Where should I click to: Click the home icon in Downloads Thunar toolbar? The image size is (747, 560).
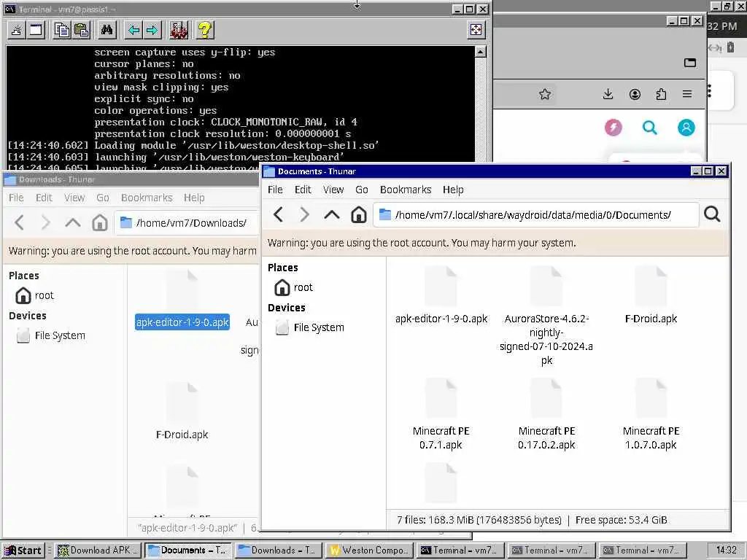point(99,222)
